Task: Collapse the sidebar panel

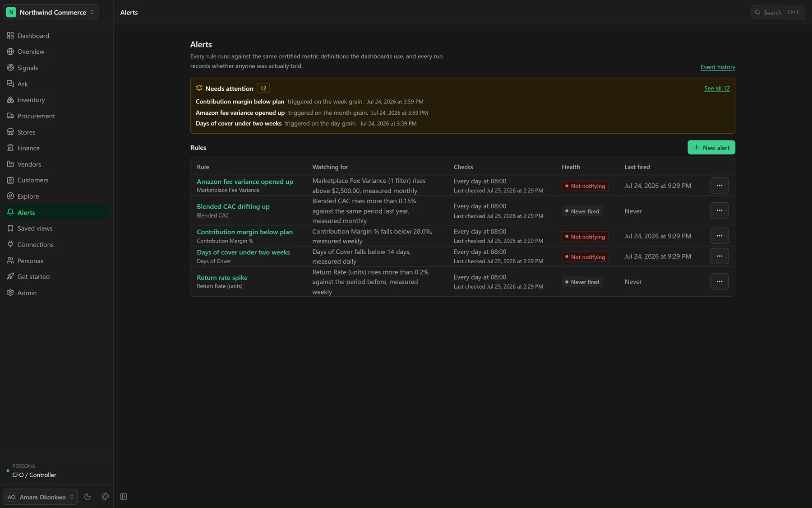Action: tap(124, 497)
